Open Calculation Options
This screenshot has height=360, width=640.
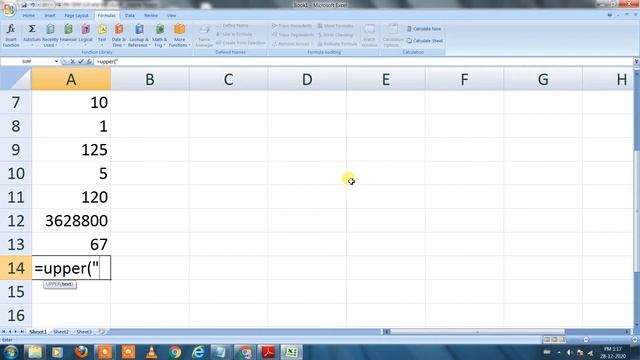point(393,35)
